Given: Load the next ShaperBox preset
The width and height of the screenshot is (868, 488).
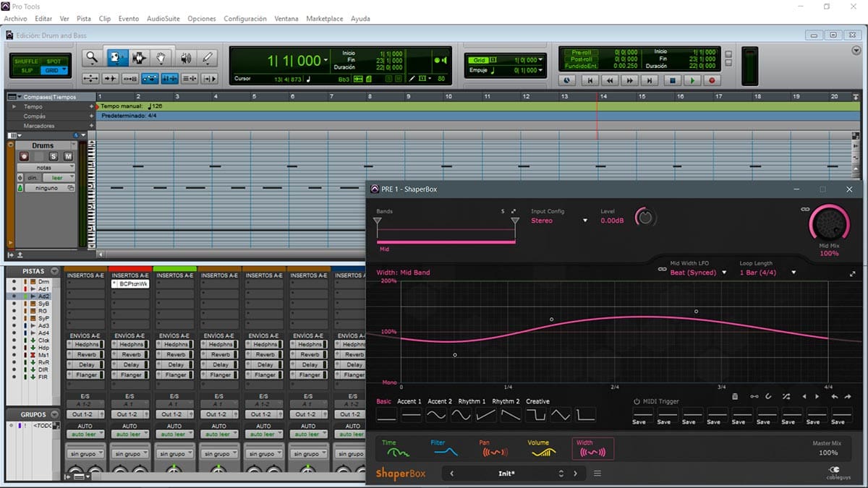Looking at the screenshot, I should click(x=576, y=474).
